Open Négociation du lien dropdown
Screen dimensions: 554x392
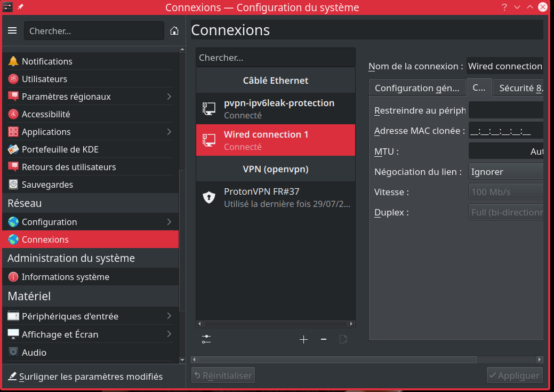click(x=505, y=172)
